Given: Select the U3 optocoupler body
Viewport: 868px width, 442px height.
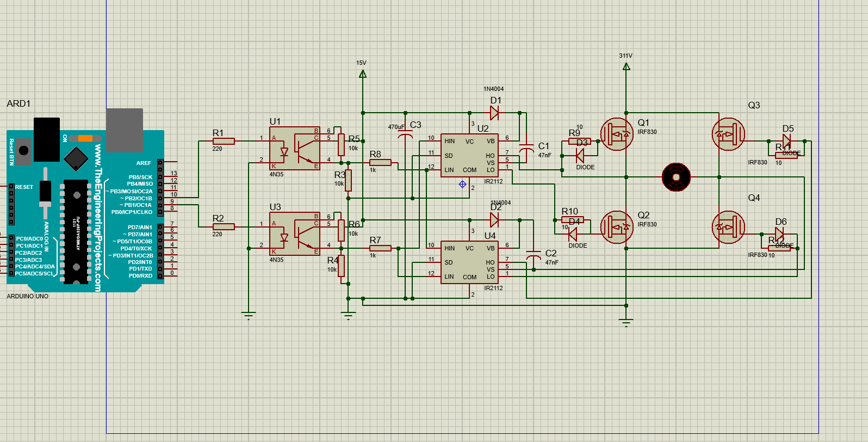Looking at the screenshot, I should (295, 234).
